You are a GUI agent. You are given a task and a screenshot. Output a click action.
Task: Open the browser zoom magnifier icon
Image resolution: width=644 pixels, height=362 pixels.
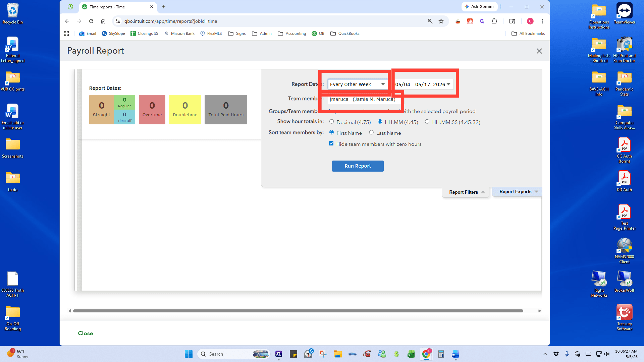click(x=430, y=21)
